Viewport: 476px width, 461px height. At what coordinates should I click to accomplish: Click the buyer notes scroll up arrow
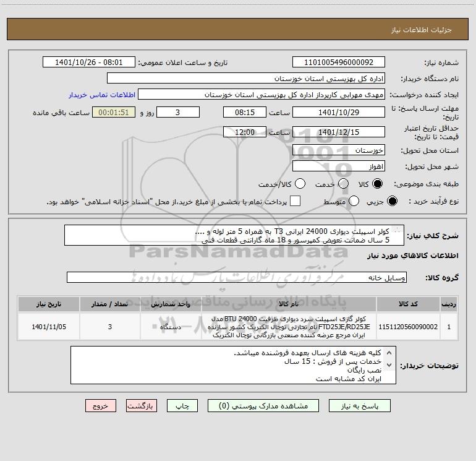pos(389,353)
